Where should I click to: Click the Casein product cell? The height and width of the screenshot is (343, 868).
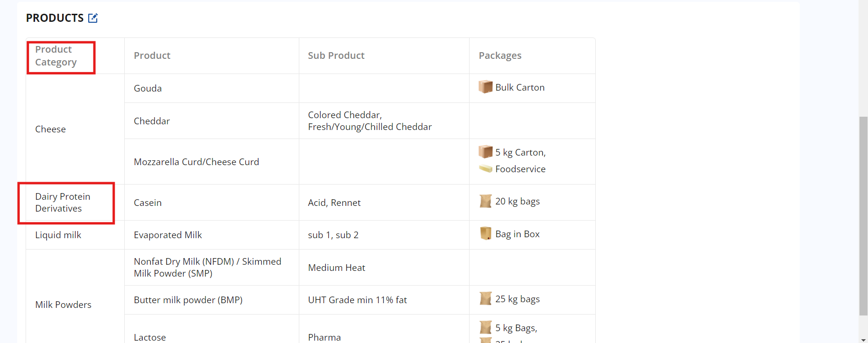point(148,203)
